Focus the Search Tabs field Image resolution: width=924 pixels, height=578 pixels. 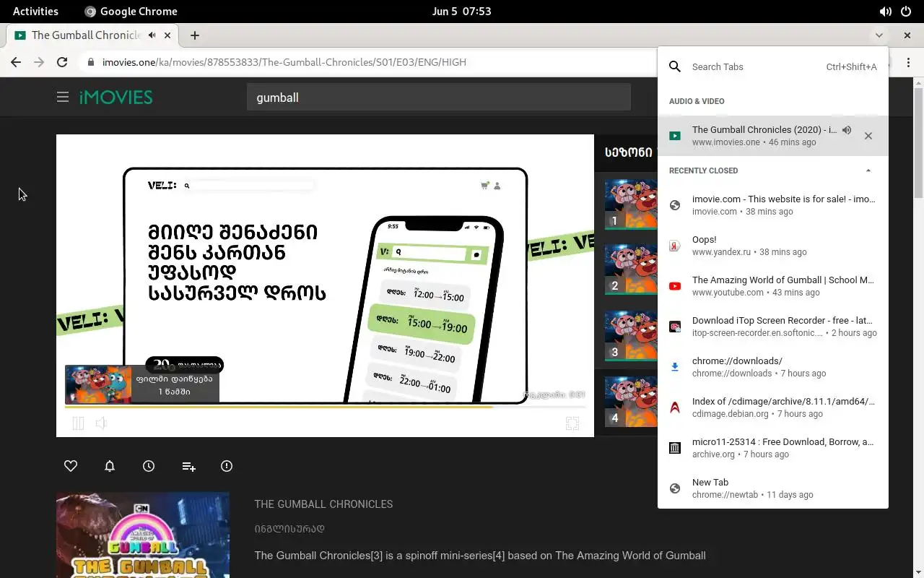click(772, 66)
